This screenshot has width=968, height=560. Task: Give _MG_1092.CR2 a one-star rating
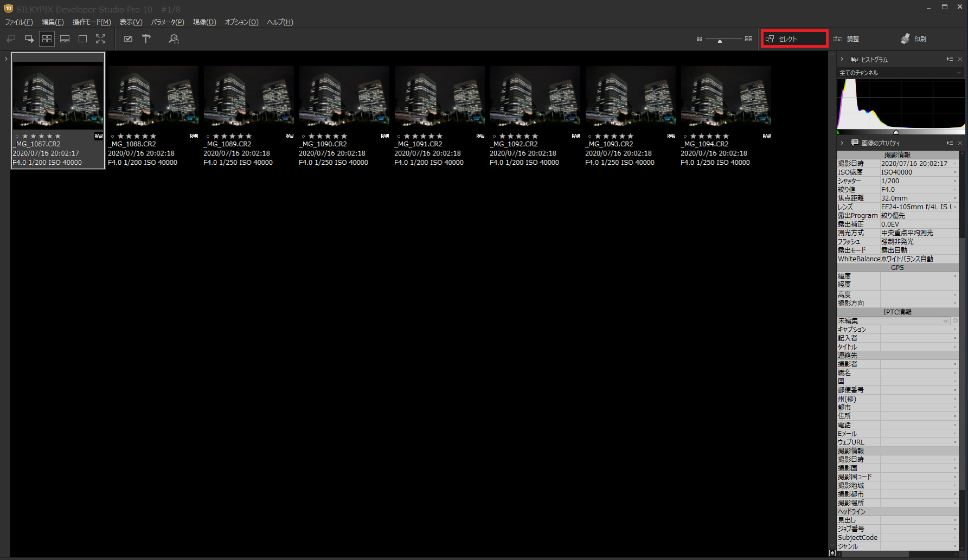(502, 136)
